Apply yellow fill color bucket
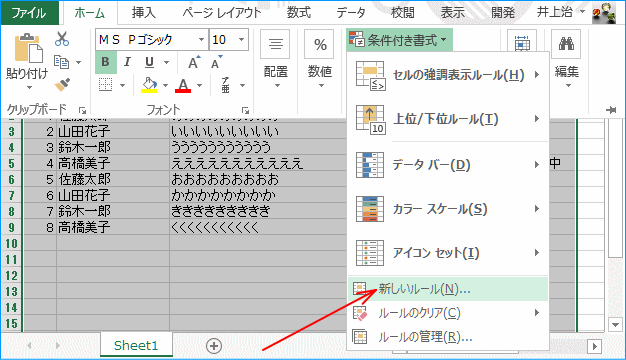 [149, 85]
